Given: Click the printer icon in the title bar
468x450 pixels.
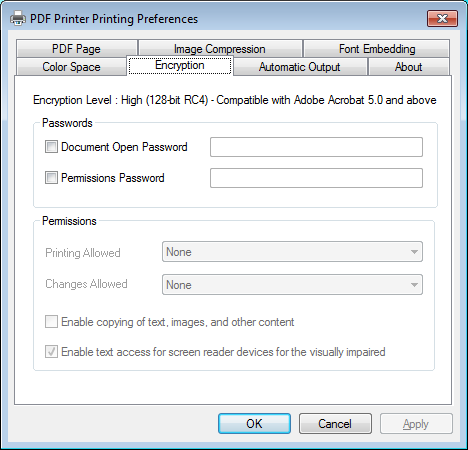Looking at the screenshot, I should tap(18, 18).
